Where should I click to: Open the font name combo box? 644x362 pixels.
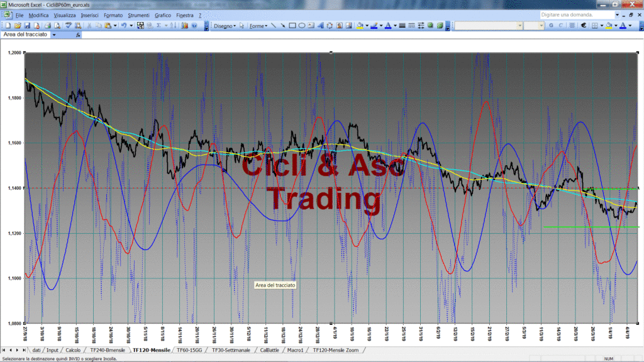pos(488,25)
